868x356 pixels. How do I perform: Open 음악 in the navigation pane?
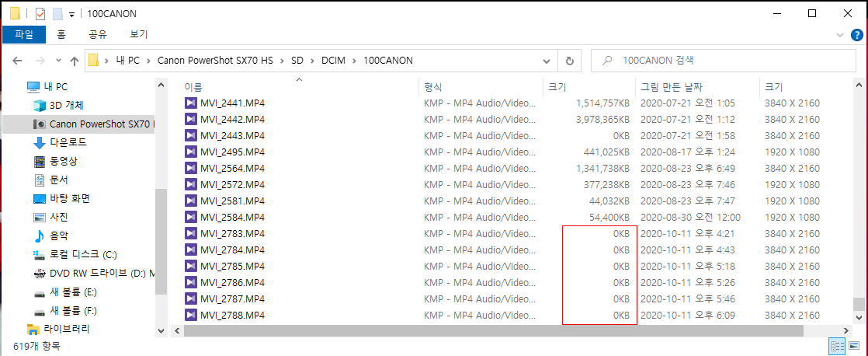tap(59, 236)
